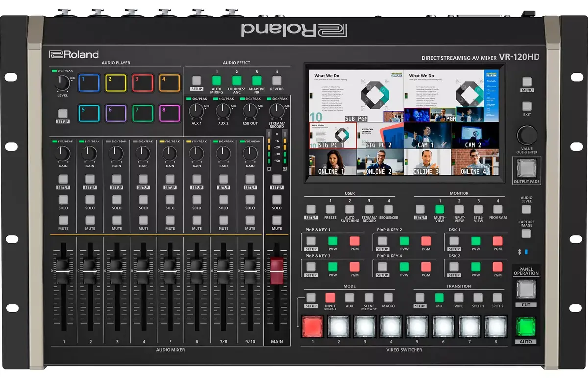Click the User 3 STREAM/RECORD button

point(369,209)
